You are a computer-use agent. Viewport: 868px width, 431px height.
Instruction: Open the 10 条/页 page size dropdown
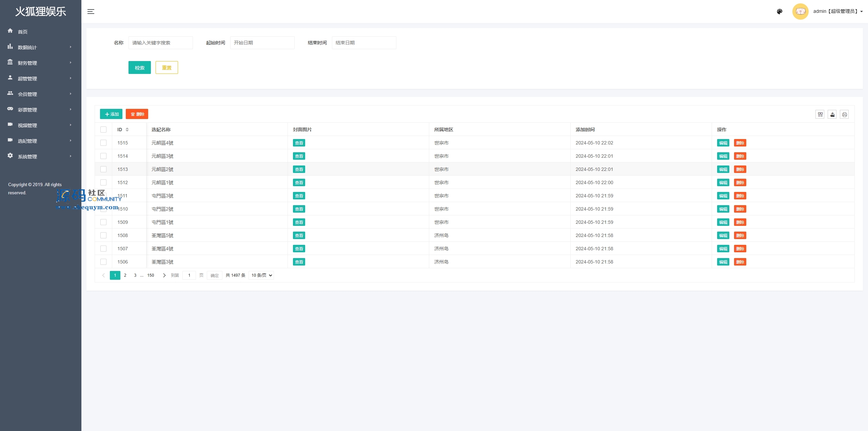coord(261,275)
